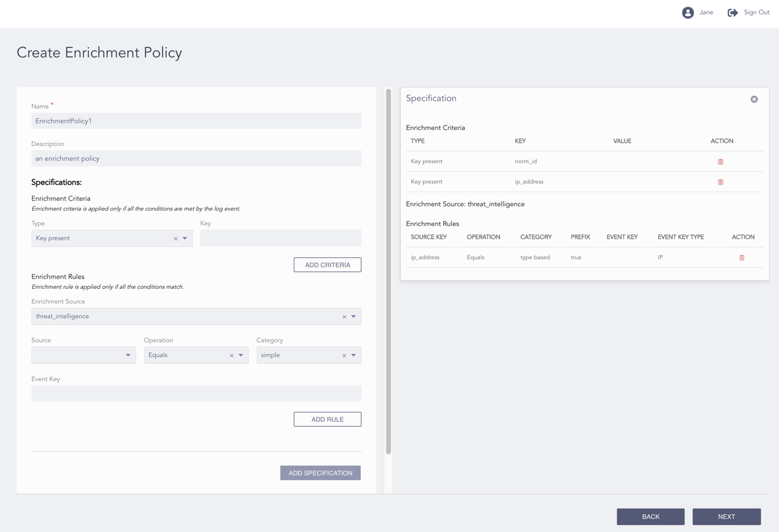The width and height of the screenshot is (779, 532).
Task: Delete the ip_address enrichment rule
Action: [x=741, y=258]
